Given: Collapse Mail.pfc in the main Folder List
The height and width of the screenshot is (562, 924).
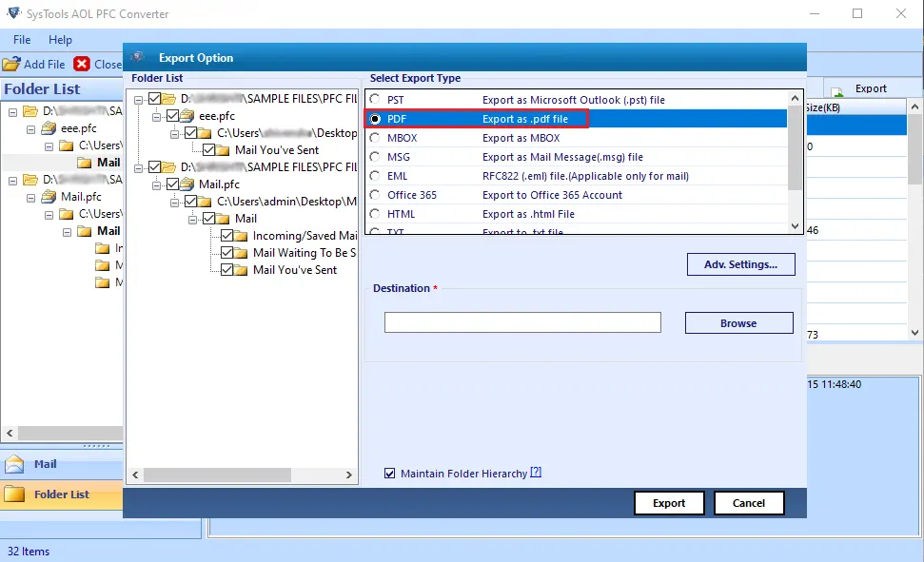Looking at the screenshot, I should [30, 198].
